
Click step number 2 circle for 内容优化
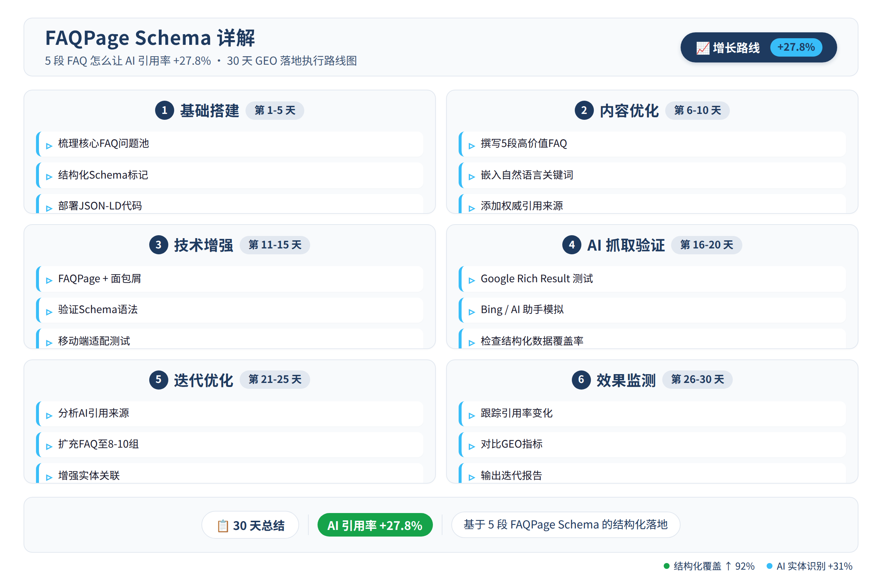(584, 110)
